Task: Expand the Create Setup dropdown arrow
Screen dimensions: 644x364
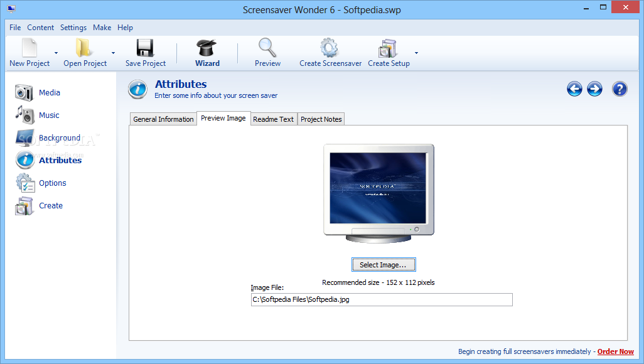Action: click(x=416, y=53)
